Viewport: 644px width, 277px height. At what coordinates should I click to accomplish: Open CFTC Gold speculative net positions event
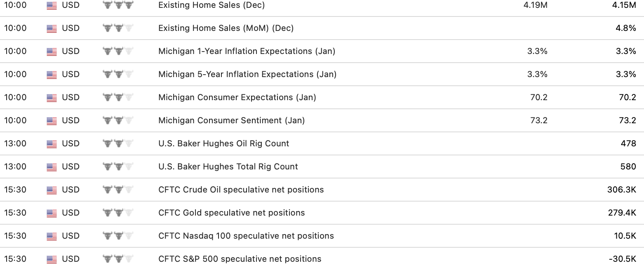pos(231,213)
